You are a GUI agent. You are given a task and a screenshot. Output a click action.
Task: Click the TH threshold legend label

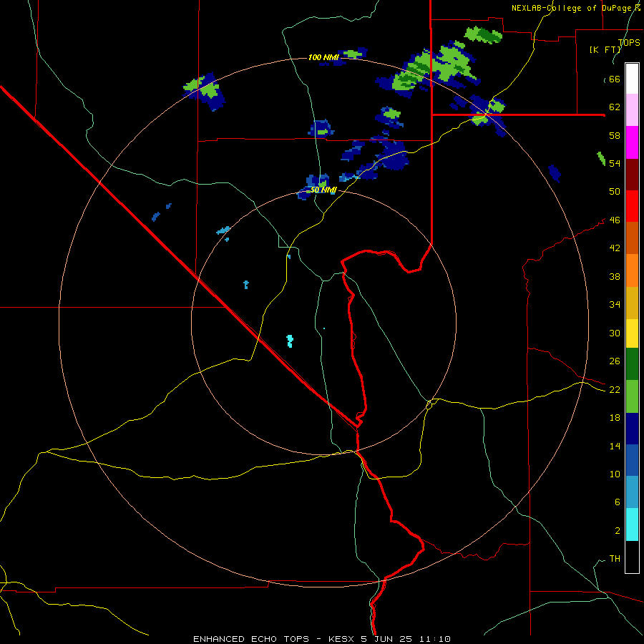(x=615, y=558)
